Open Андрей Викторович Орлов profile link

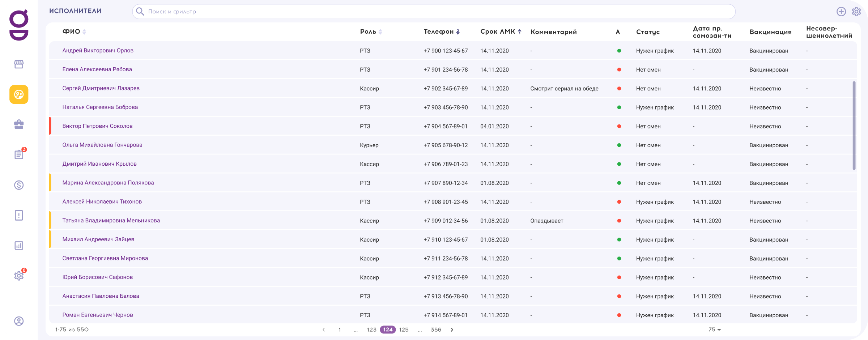pyautogui.click(x=98, y=51)
